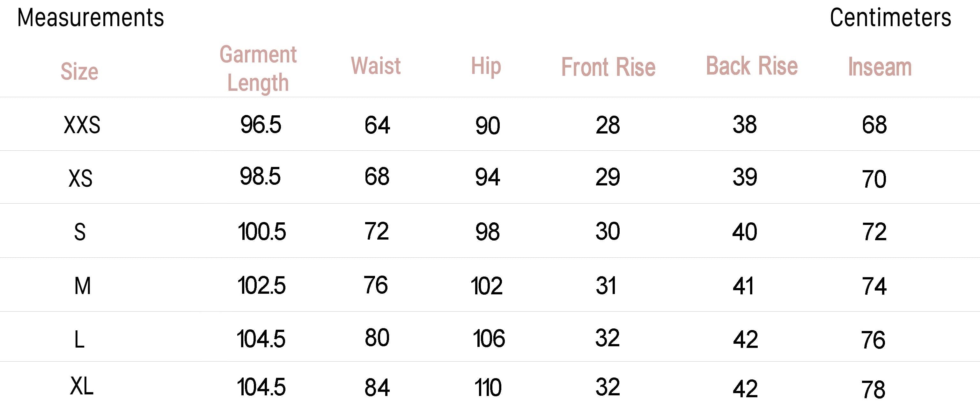Click the XL size row label
980x410 pixels.
(x=82, y=386)
